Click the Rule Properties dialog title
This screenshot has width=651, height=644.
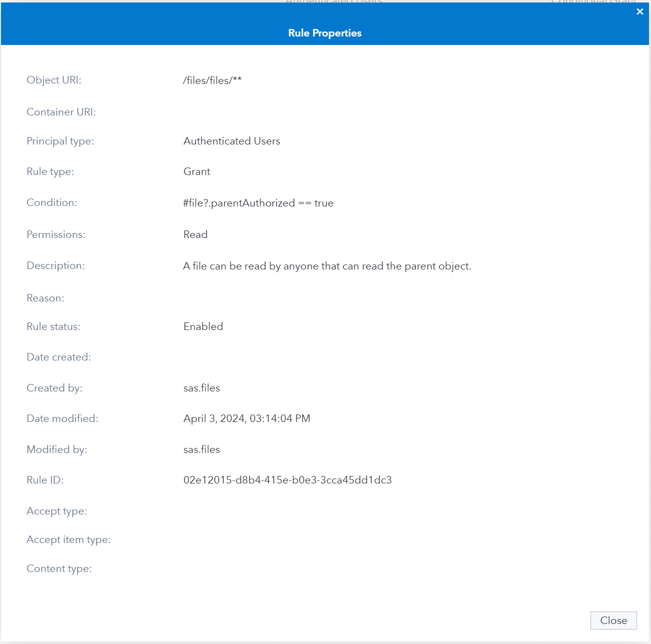pyautogui.click(x=325, y=33)
